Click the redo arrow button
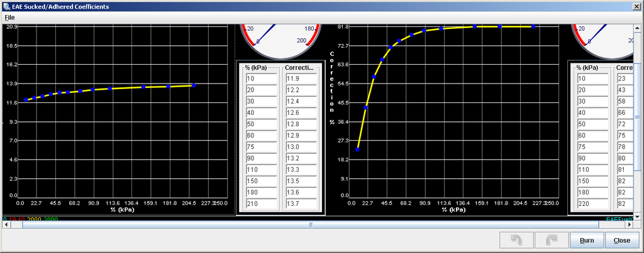Viewport: 644px width, 253px height. 551,240
